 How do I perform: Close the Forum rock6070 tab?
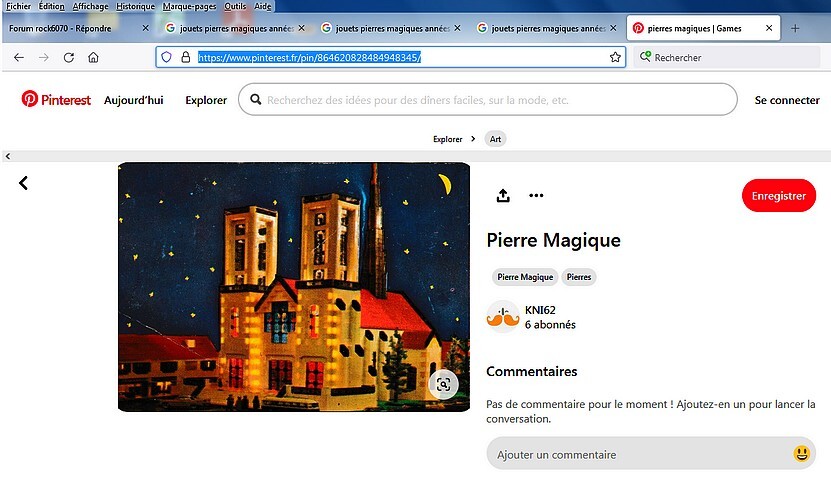click(x=146, y=28)
